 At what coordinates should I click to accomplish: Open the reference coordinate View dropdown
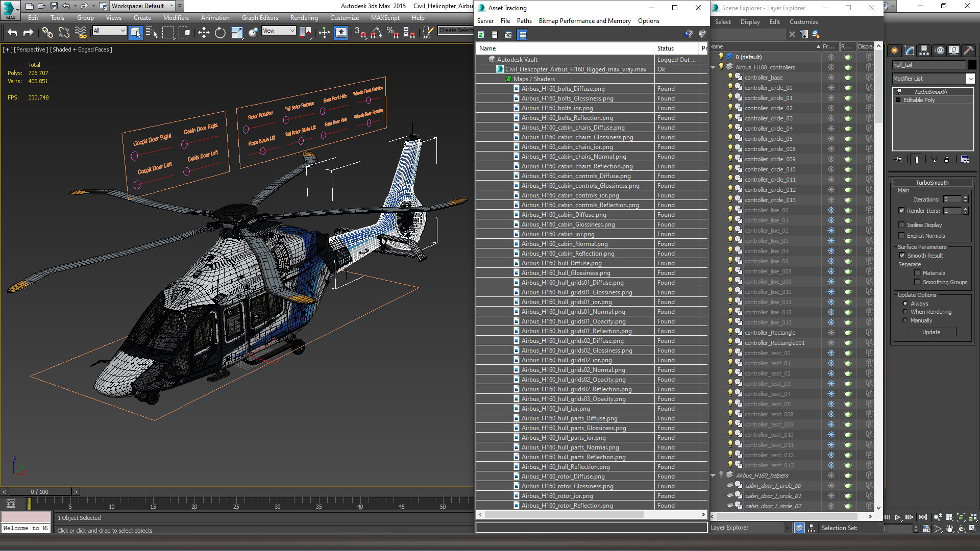coord(279,31)
